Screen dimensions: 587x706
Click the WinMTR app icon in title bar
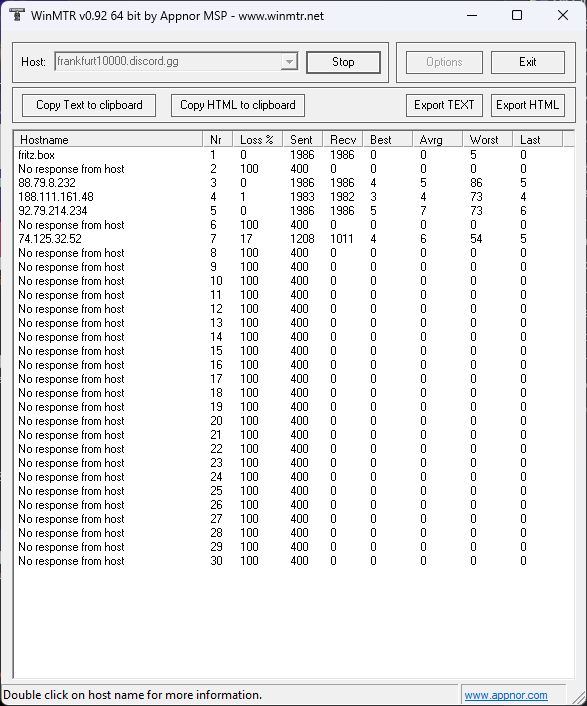coord(17,15)
